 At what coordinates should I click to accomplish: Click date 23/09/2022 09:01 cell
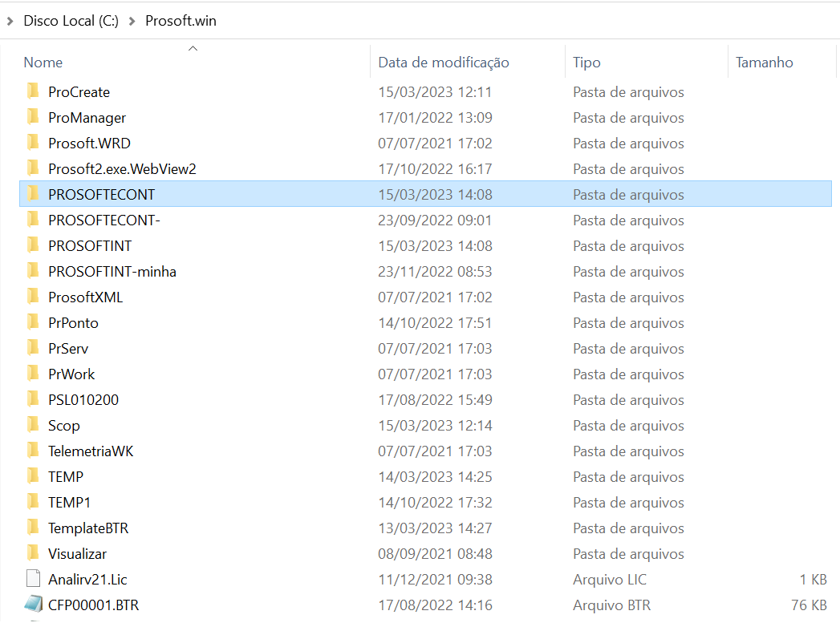click(x=435, y=220)
